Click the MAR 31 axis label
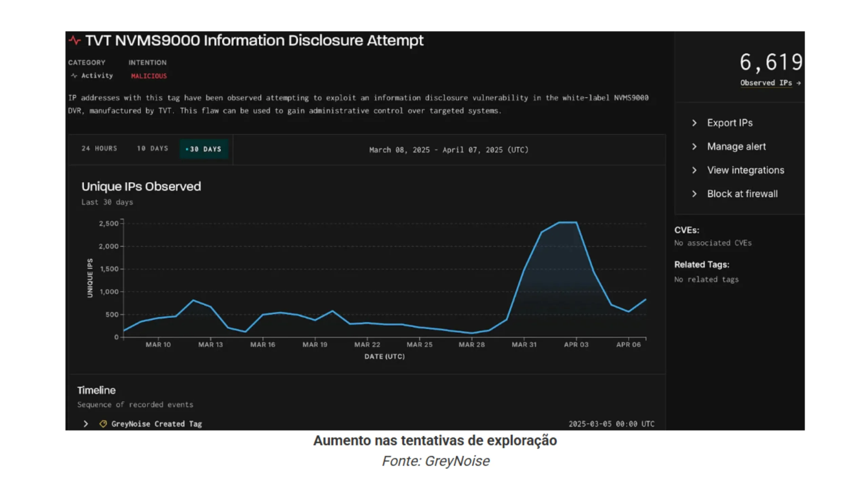Image resolution: width=868 pixels, height=488 pixels. click(524, 345)
